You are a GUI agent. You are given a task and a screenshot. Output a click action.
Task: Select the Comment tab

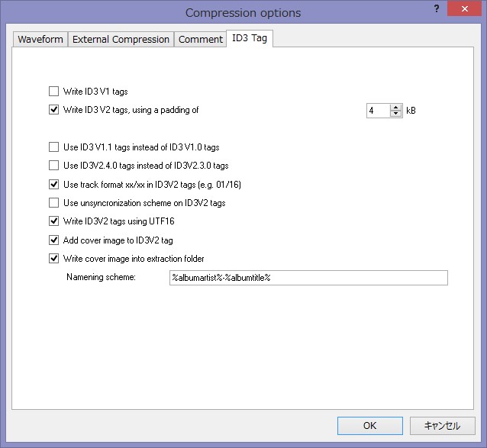click(x=200, y=40)
